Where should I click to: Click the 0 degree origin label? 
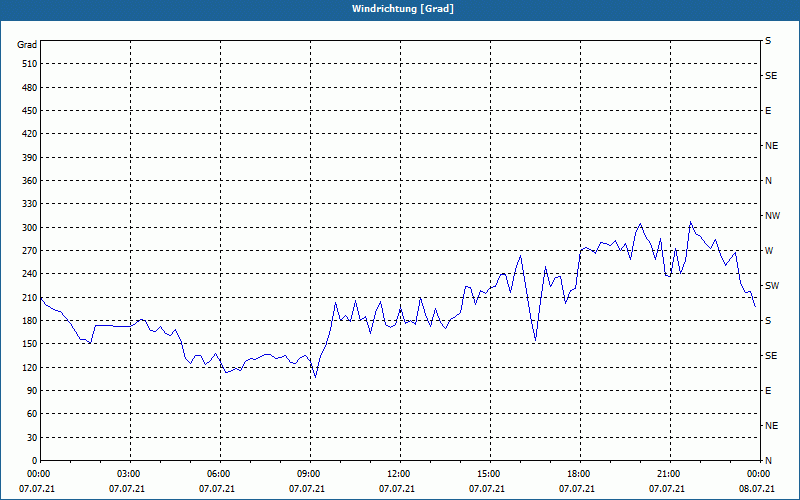pyautogui.click(x=35, y=461)
